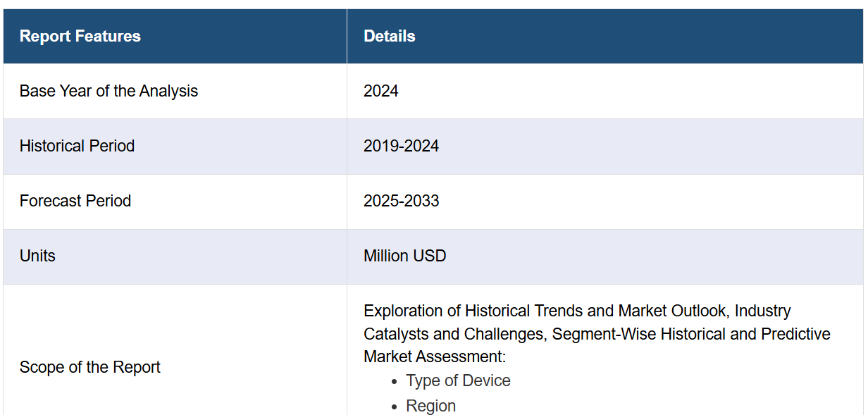Select the Historical Period row label
This screenshot has height=415, width=868.
pyautogui.click(x=77, y=146)
